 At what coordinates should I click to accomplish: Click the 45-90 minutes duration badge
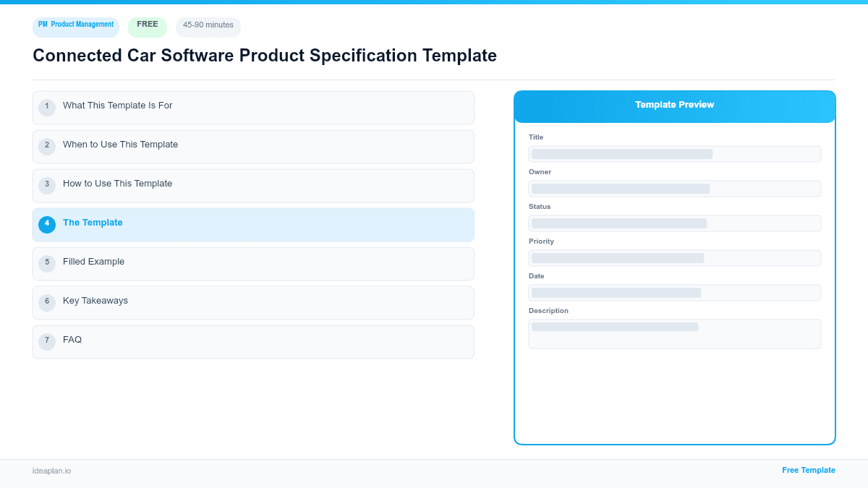point(208,26)
